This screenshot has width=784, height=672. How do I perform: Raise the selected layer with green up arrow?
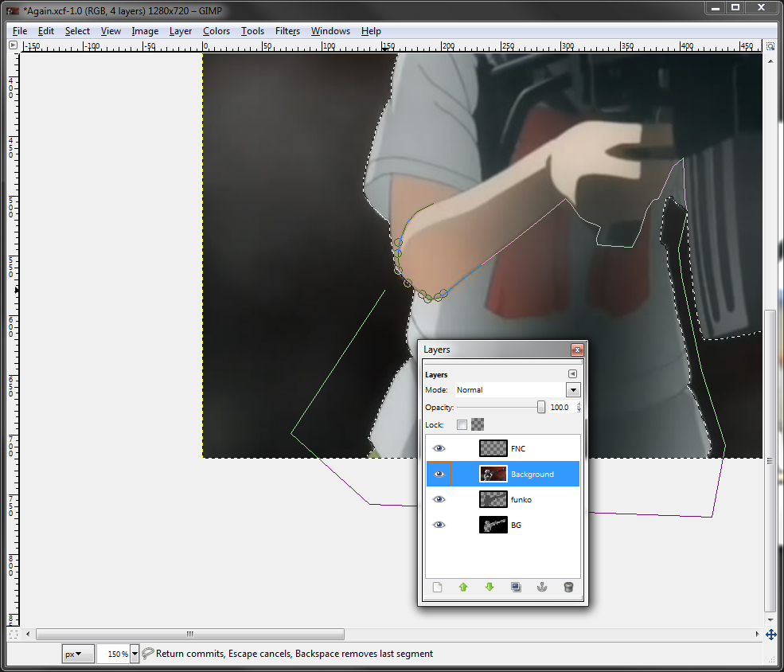[x=463, y=587]
